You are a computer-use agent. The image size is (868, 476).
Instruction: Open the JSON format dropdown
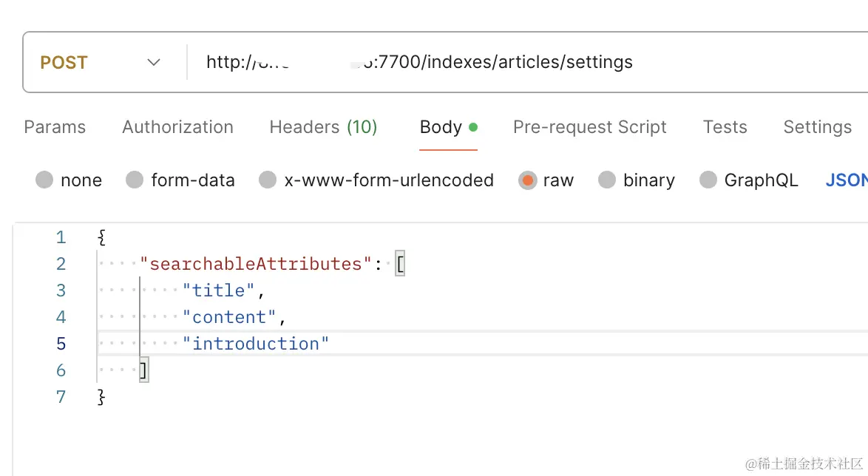tap(847, 180)
